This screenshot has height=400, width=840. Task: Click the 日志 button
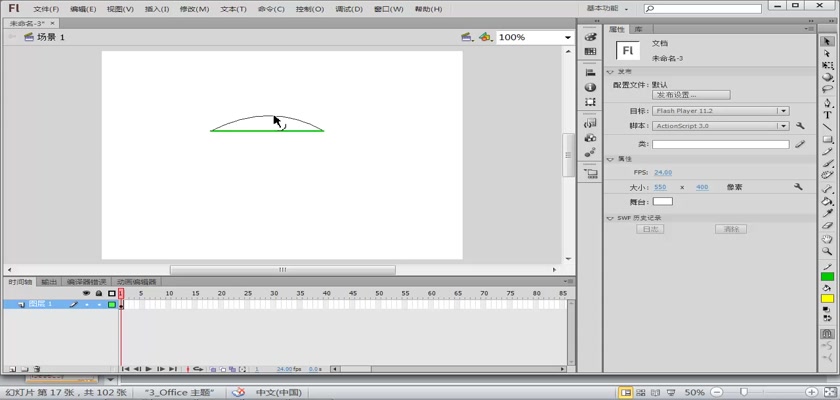(650, 229)
